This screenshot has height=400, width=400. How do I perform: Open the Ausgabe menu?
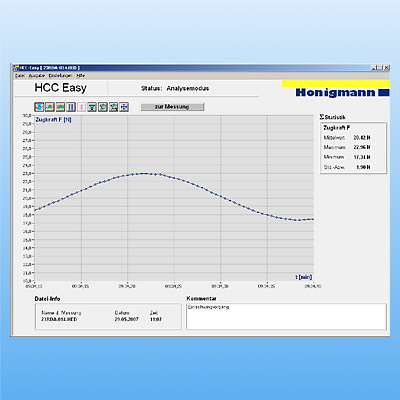(x=37, y=76)
